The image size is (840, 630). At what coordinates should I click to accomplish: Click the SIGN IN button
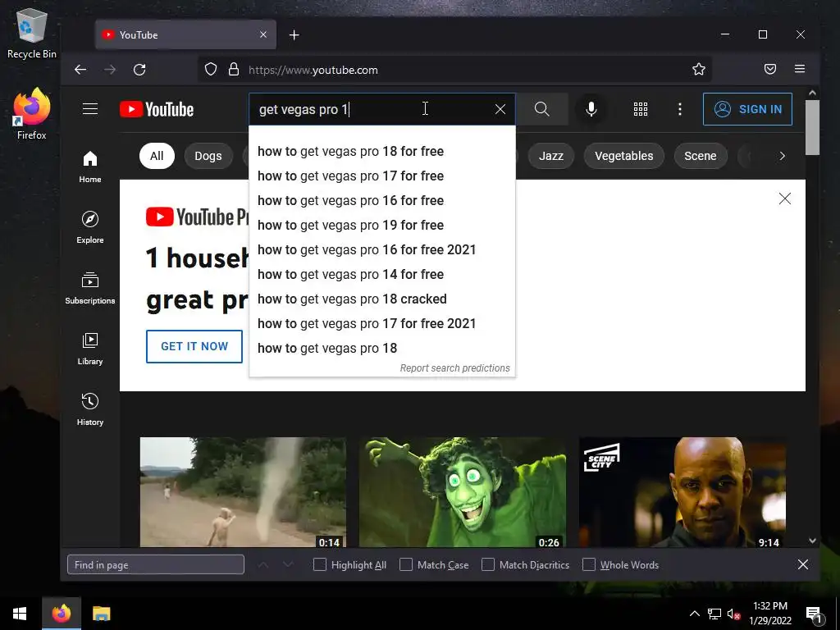click(747, 109)
